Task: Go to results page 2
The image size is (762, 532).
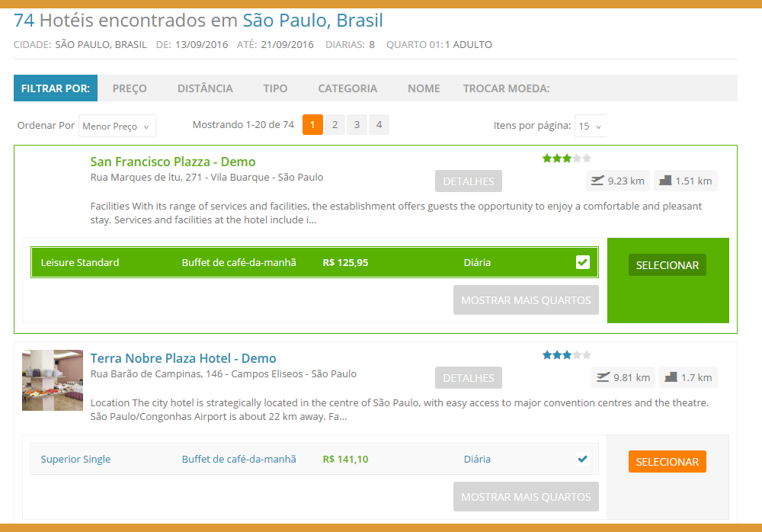Action: [335, 124]
